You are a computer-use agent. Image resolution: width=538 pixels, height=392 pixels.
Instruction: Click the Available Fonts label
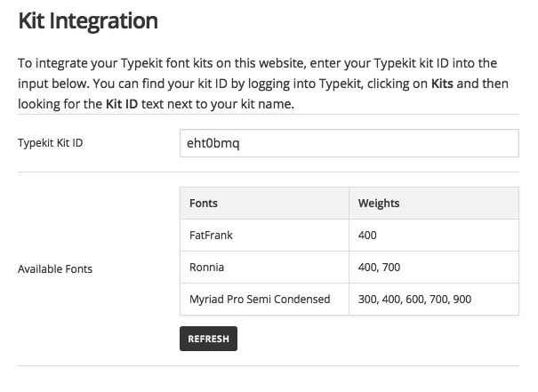55,268
